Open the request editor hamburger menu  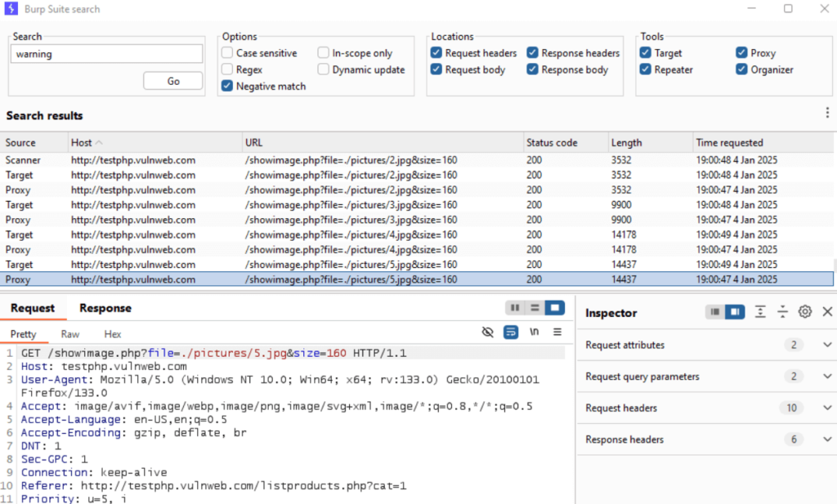coord(557,332)
